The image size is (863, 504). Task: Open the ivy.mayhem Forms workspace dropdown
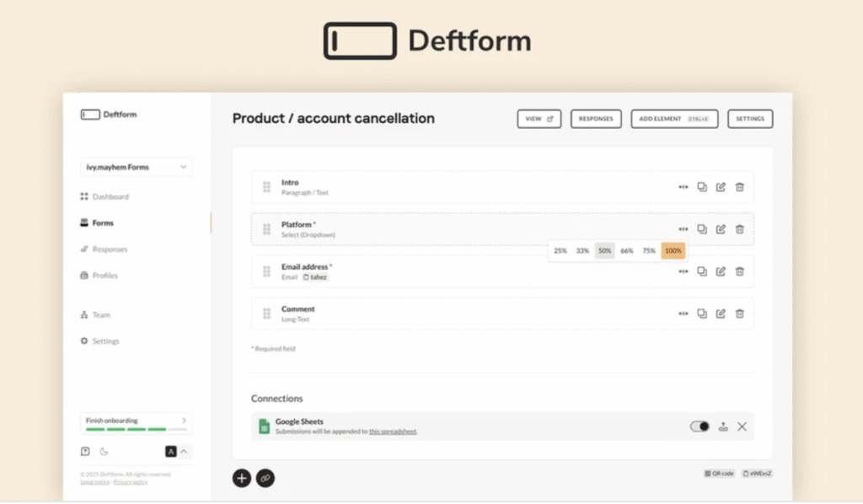tap(137, 167)
